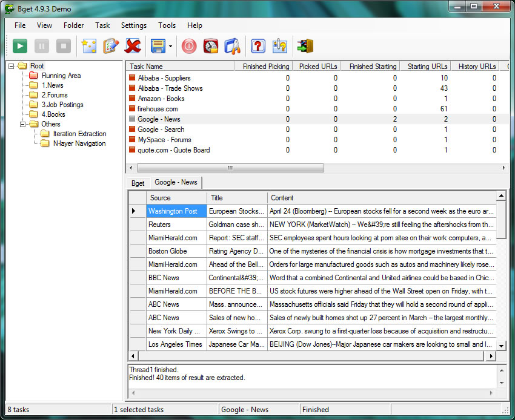
Task: Select the quote.com - Quote Board task
Action: click(x=174, y=150)
